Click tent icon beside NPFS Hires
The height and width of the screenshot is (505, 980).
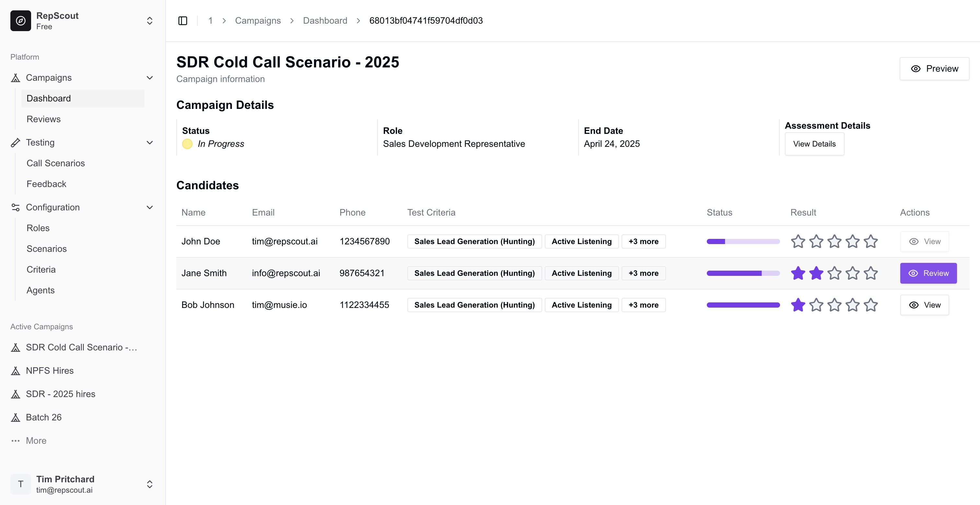16,371
